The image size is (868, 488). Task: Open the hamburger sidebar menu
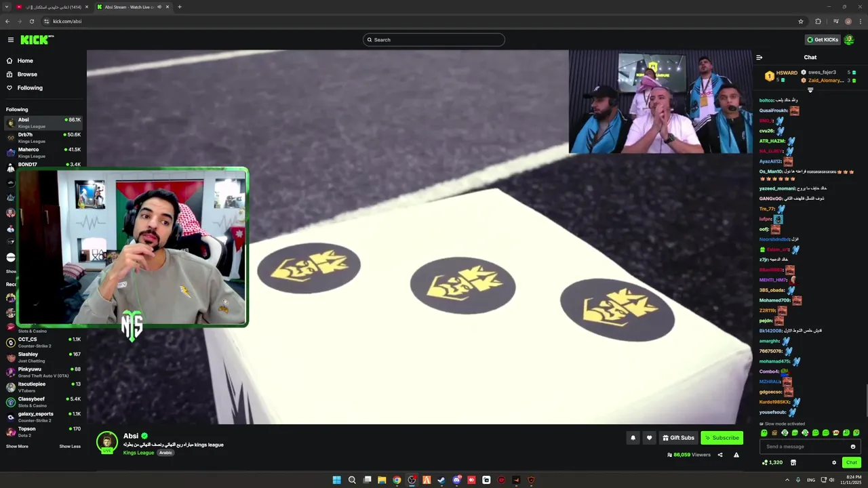coord(10,40)
